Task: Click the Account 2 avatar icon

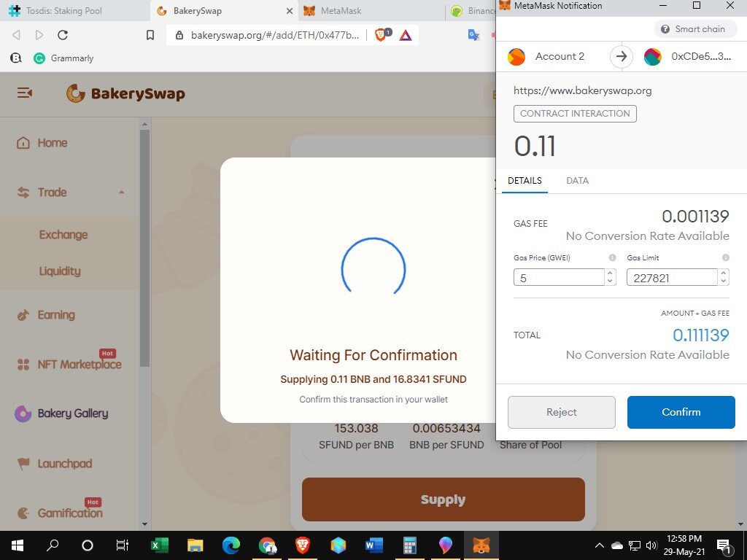Action: (516, 57)
